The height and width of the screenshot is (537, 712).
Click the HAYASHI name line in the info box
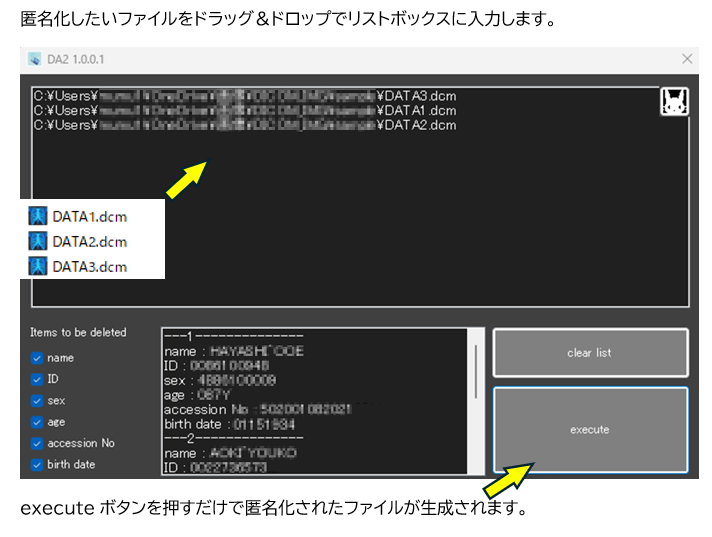234,351
